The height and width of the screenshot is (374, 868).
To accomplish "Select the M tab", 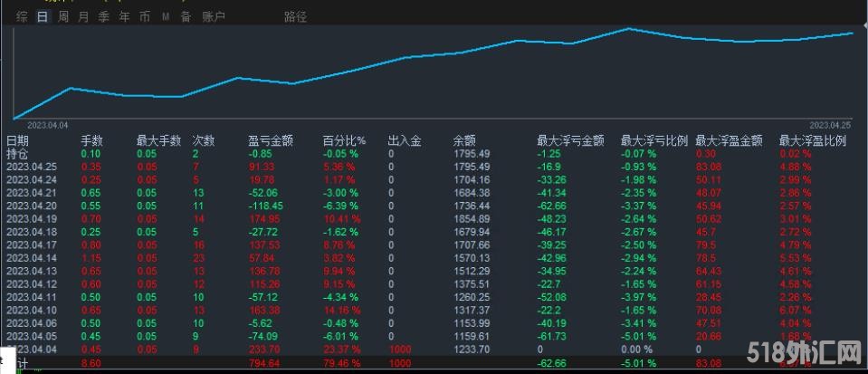I will coord(166,17).
